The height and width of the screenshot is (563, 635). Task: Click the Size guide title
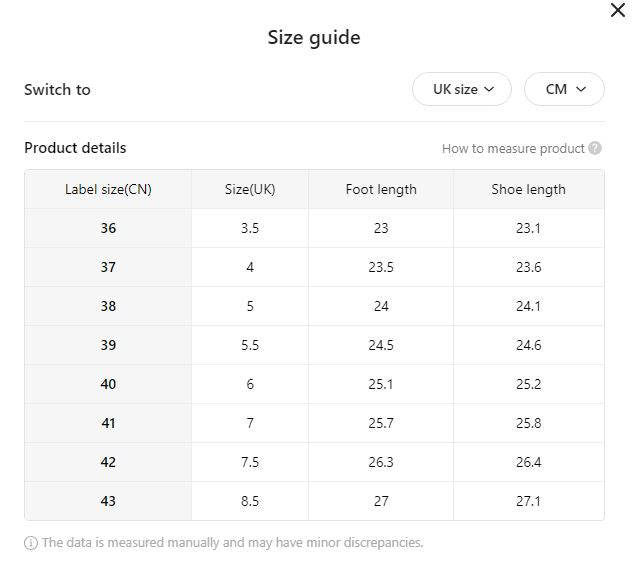(x=314, y=38)
